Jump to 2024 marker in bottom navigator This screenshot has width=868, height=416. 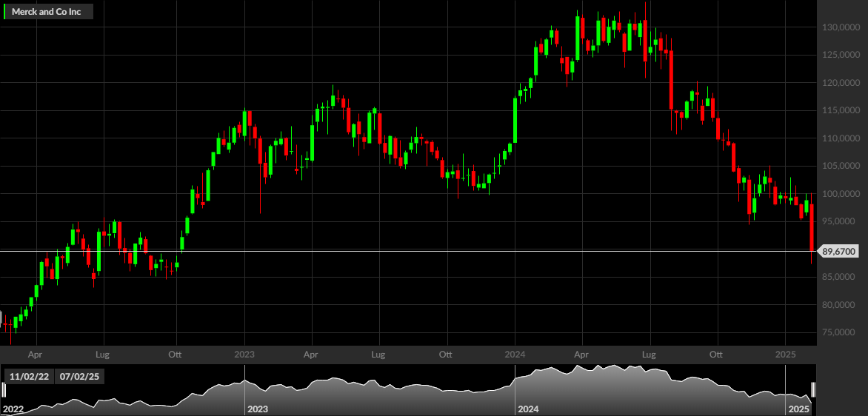tap(528, 409)
